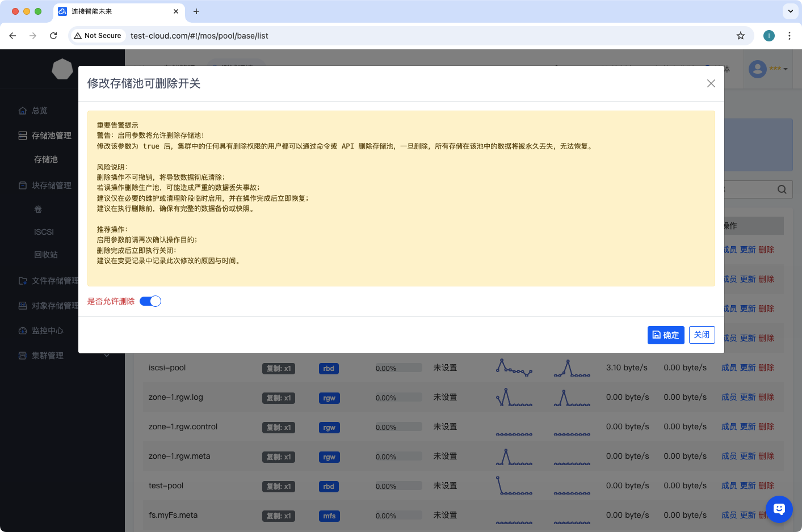Click the hexagon logo in sidebar
This screenshot has width=802, height=532.
click(x=62, y=69)
